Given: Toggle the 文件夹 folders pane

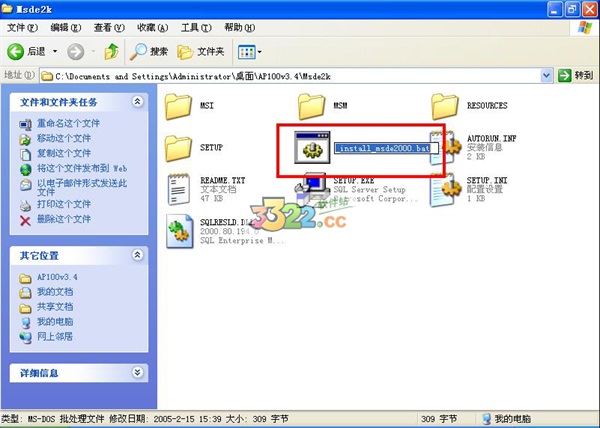Looking at the screenshot, I should (201, 51).
